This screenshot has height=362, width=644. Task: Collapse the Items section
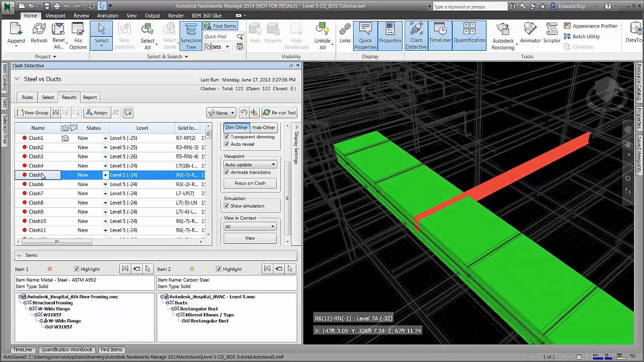click(x=19, y=255)
